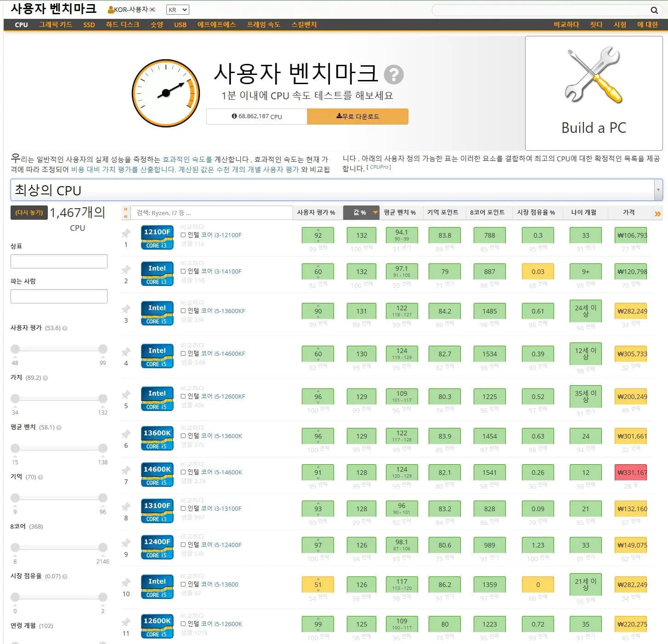This screenshot has width=668, height=644.
Task: Check the compare box for i5-12600KF
Action: point(183,396)
